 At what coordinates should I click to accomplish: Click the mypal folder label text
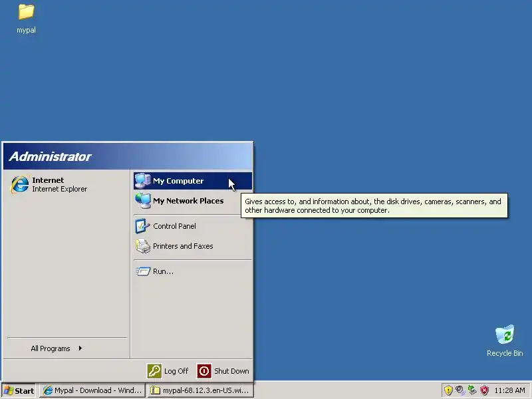[26, 30]
